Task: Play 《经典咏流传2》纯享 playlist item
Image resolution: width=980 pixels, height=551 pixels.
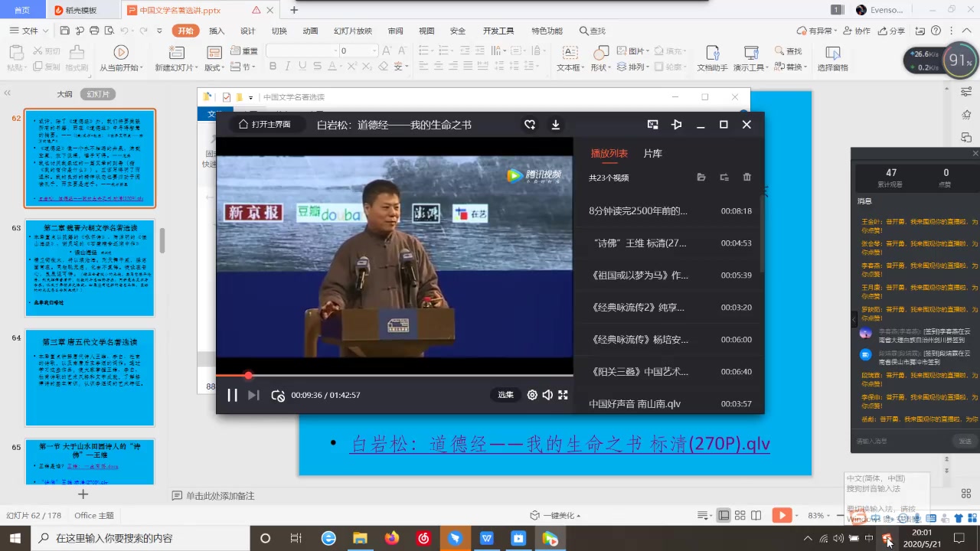Action: [x=668, y=307]
